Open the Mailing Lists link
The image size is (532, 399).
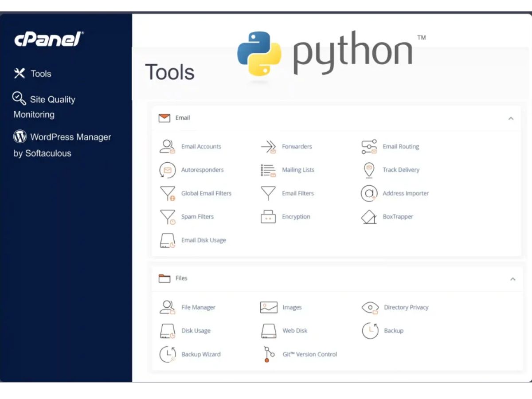[298, 170]
